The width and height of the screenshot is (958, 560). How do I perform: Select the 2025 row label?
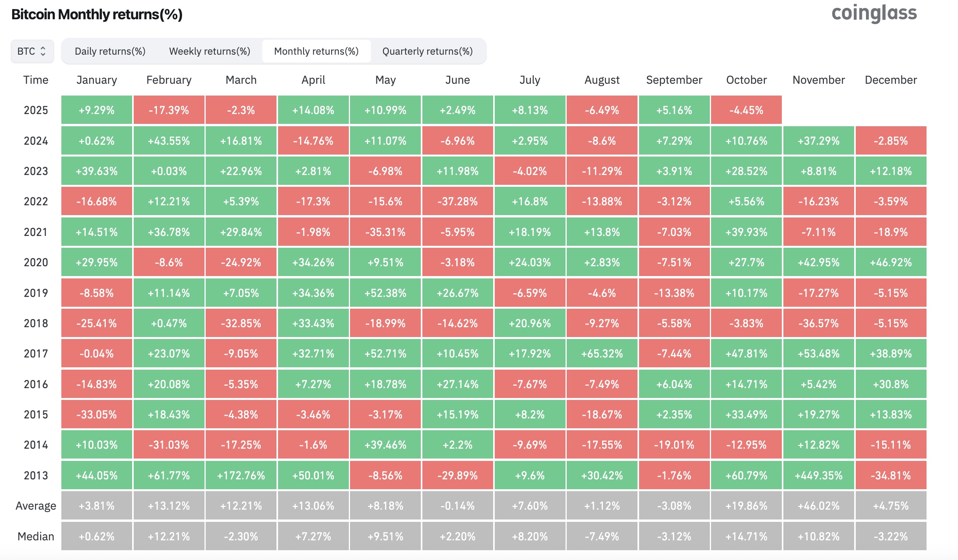(x=36, y=110)
